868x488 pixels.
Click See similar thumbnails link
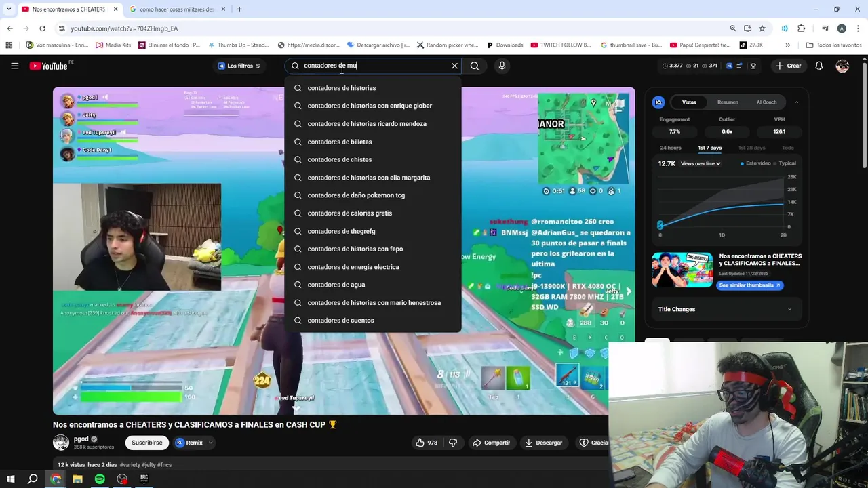click(750, 285)
